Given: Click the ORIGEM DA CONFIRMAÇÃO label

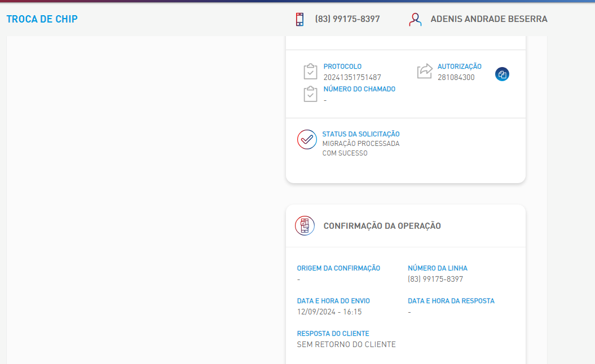Looking at the screenshot, I should pos(338,268).
